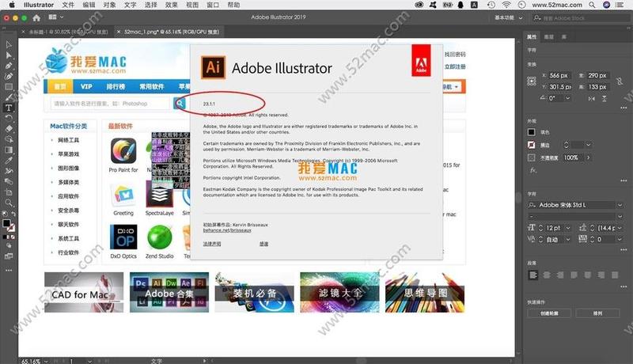633x364 pixels.
Task: Open the 基本功能 workspace switcher
Action: 508,17
